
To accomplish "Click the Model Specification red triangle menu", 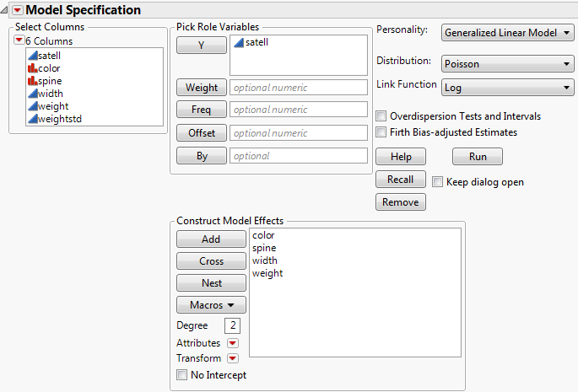I will click(17, 9).
